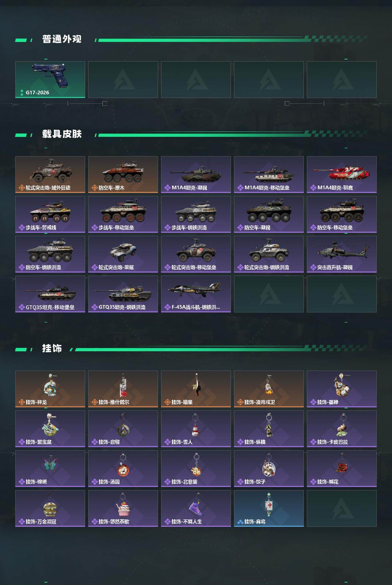The image size is (392, 585).
Task: Pick the 挂饰-悠然茶歇 cupcake charm
Action: pyautogui.click(x=123, y=508)
